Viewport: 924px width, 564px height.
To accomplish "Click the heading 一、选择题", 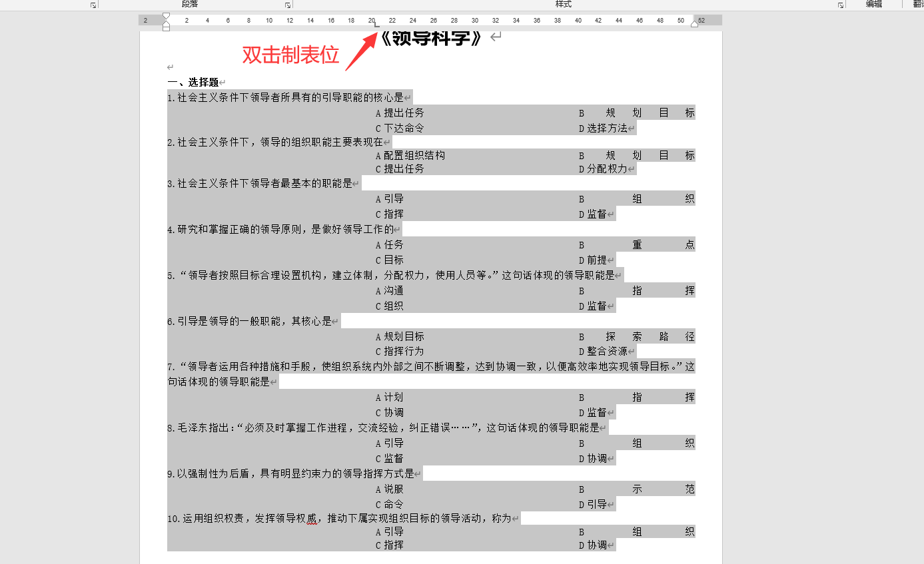I will click(x=193, y=83).
